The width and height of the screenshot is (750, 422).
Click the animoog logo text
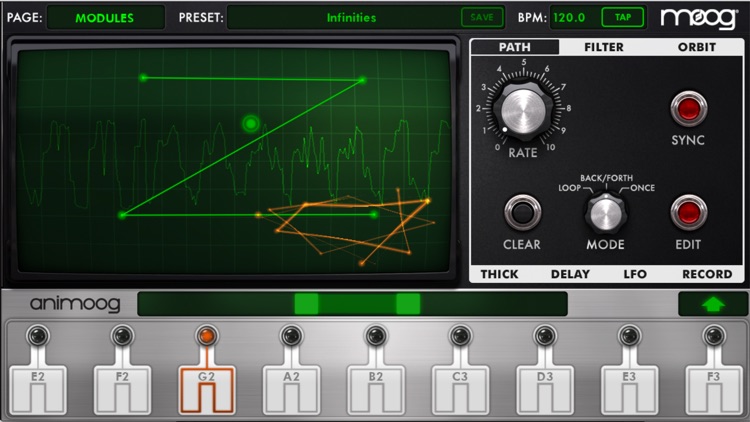coord(75,304)
